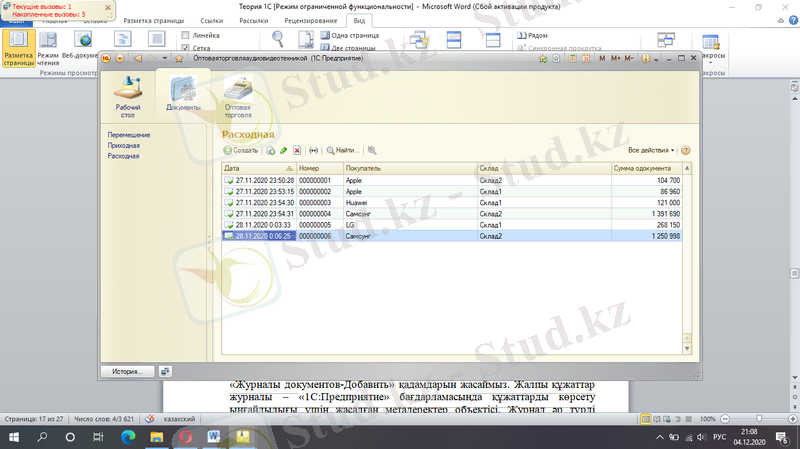The image size is (800, 449).
Task: Click the amount 1 391 690
Action: click(x=665, y=214)
